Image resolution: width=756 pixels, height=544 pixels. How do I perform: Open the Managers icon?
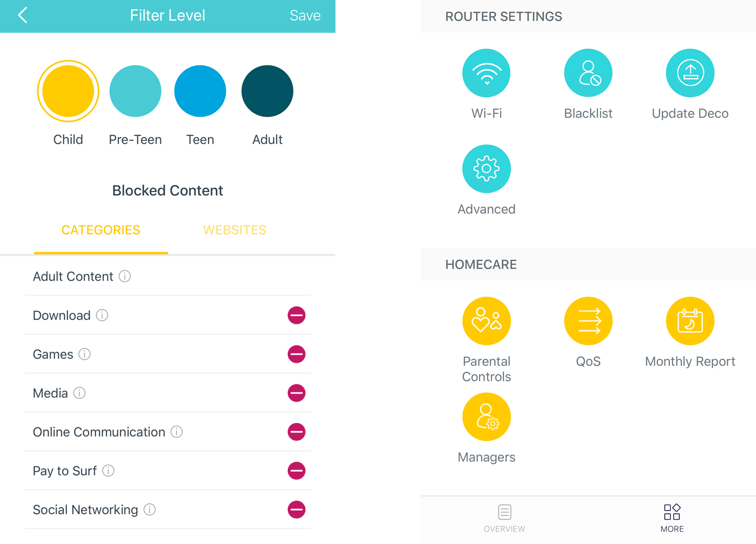coord(487,417)
